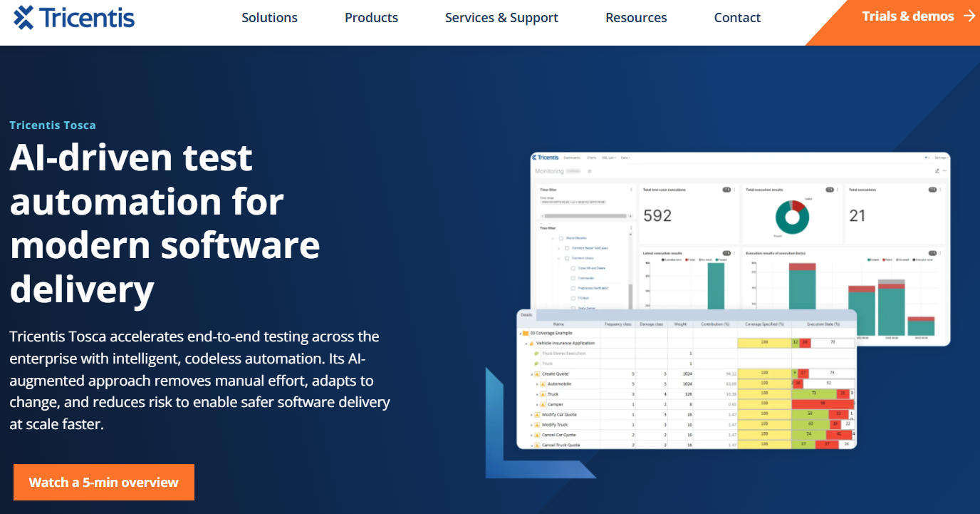Open the Solutions menu
The image size is (980, 514).
(x=269, y=18)
